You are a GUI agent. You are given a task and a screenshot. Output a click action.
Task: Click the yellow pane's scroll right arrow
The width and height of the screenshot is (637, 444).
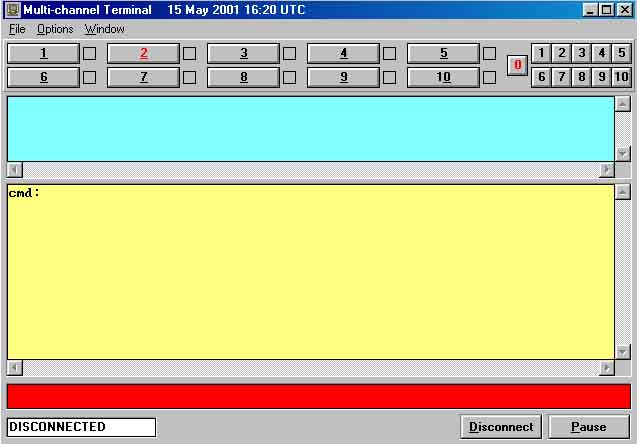tap(607, 368)
